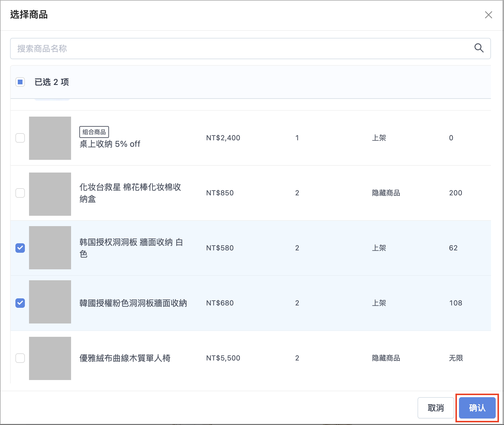This screenshot has width=504, height=425.
Task: Click the stock value 200
Action: point(455,193)
